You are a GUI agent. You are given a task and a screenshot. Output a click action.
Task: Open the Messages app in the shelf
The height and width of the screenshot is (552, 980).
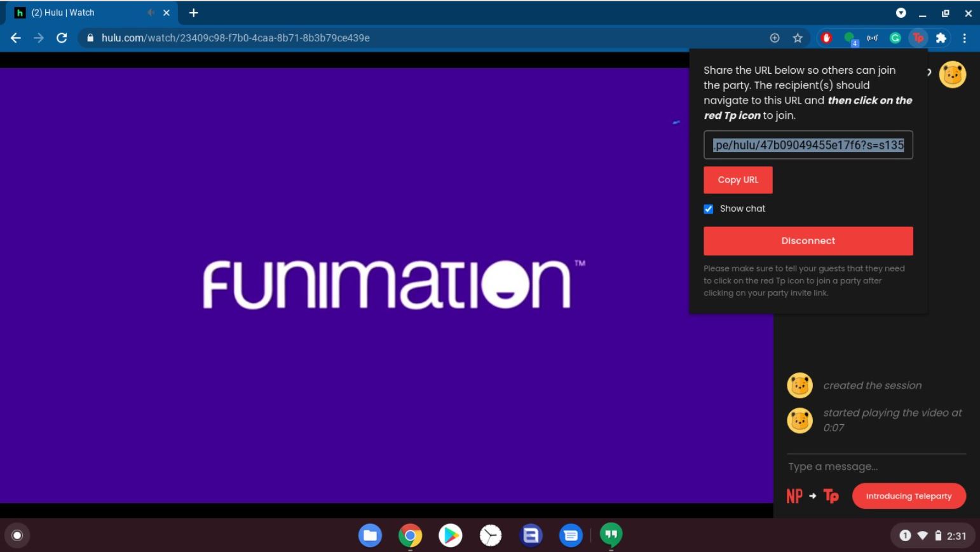[x=571, y=535]
